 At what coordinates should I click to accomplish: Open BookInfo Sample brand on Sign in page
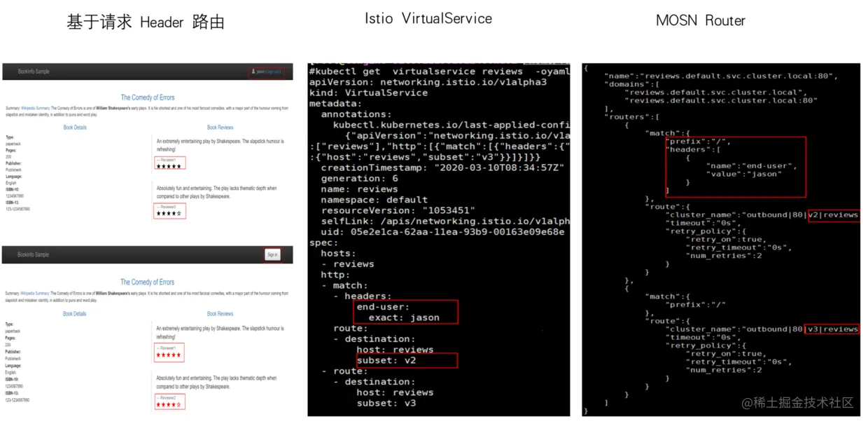34,254
